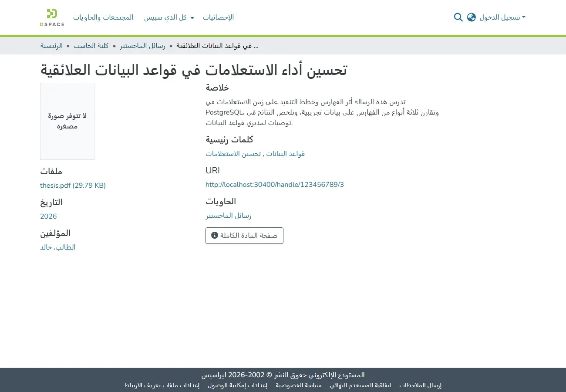
Task: Select keyword تحسين الاستعلامات
Action: pos(233,154)
